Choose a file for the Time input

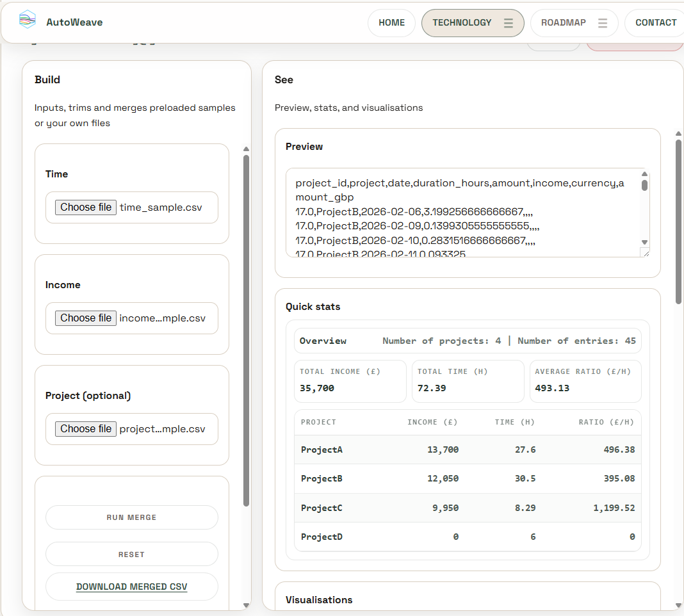coord(86,207)
